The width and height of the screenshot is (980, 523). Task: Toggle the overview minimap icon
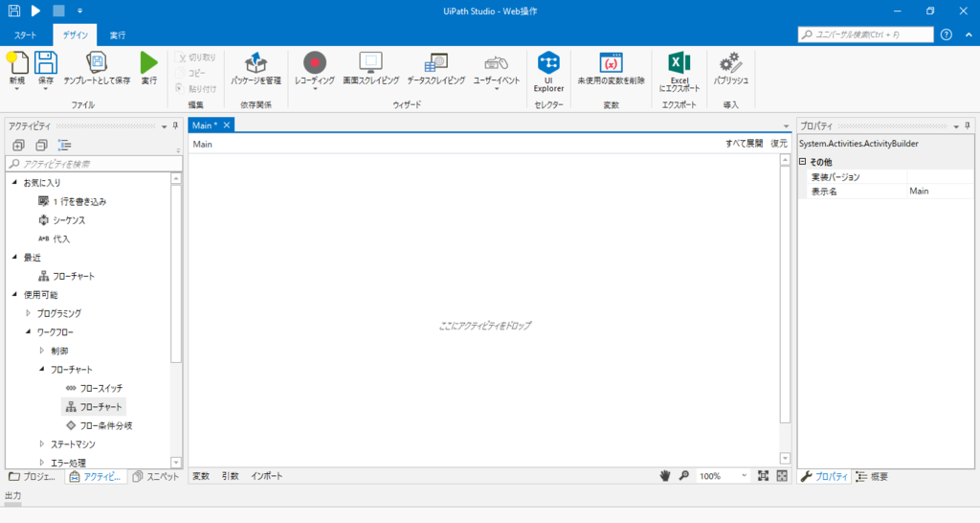point(782,476)
